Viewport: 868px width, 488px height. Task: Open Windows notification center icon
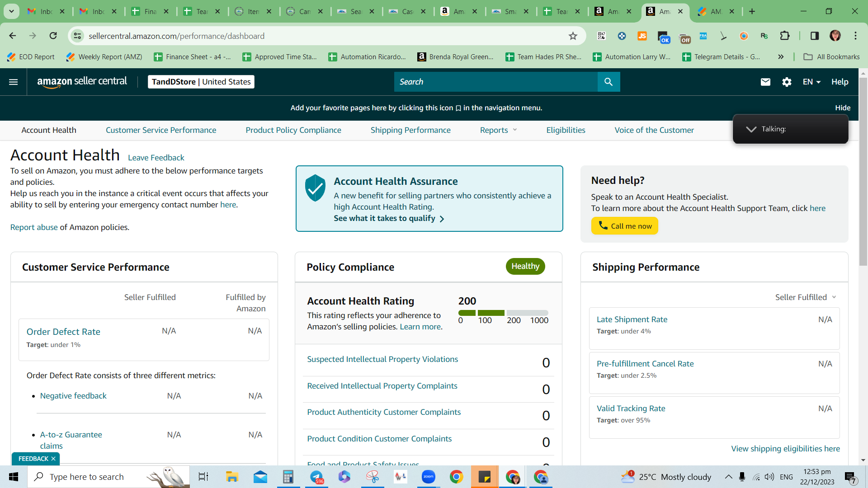[x=850, y=477]
